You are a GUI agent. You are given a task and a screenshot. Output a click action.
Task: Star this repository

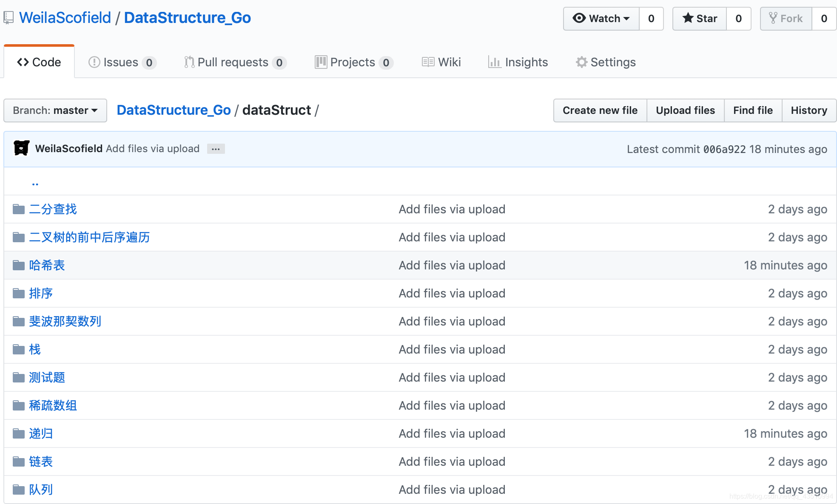700,19
